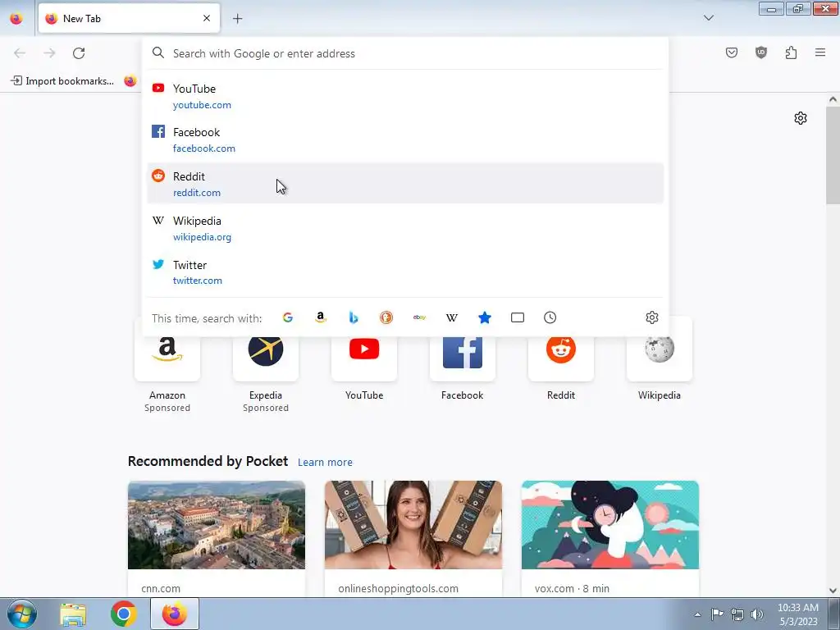Open the Firefox View pinned tab icon
The height and width of the screenshot is (630, 840).
point(16,18)
